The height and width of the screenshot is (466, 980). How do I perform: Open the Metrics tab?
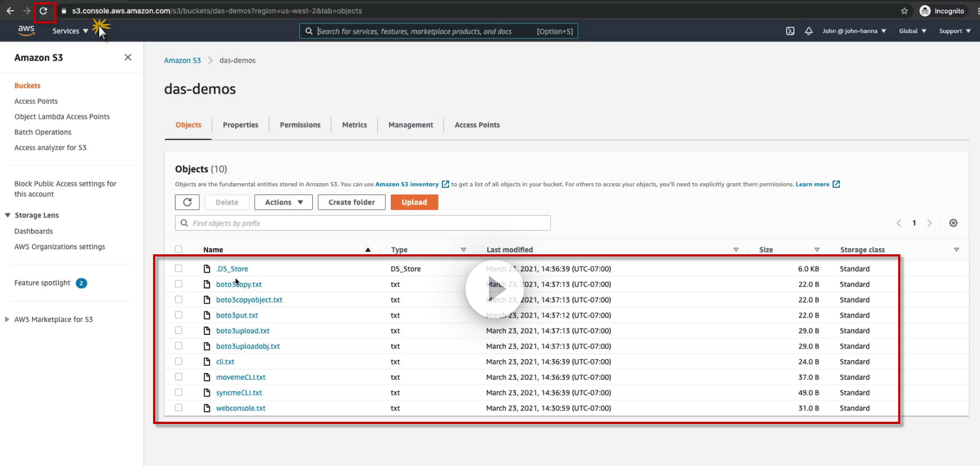pos(355,125)
